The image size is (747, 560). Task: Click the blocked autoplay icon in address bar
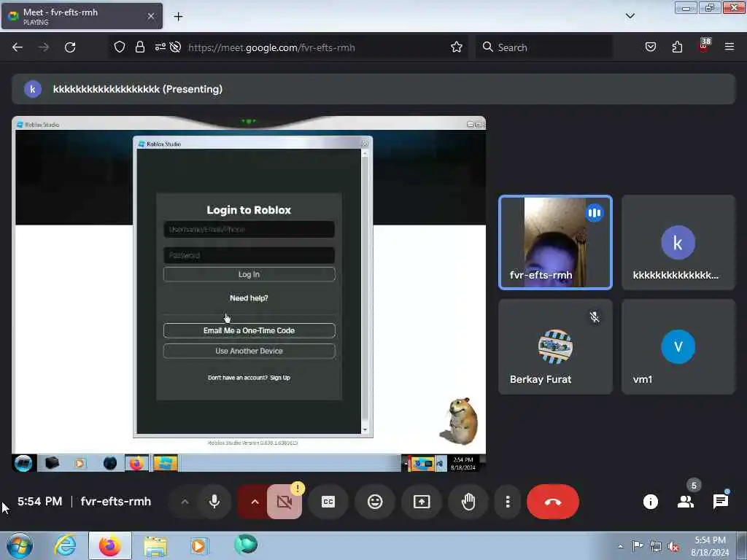pos(175,47)
